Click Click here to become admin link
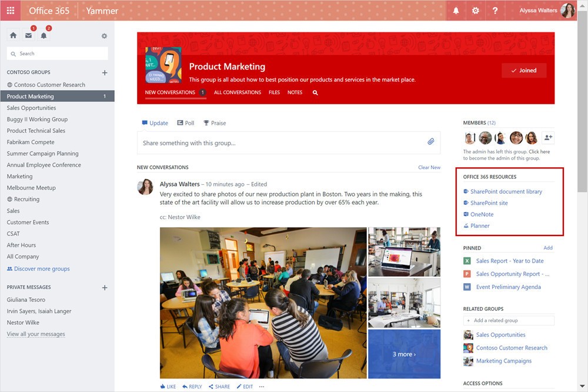The height and width of the screenshot is (392, 588). pos(539,152)
